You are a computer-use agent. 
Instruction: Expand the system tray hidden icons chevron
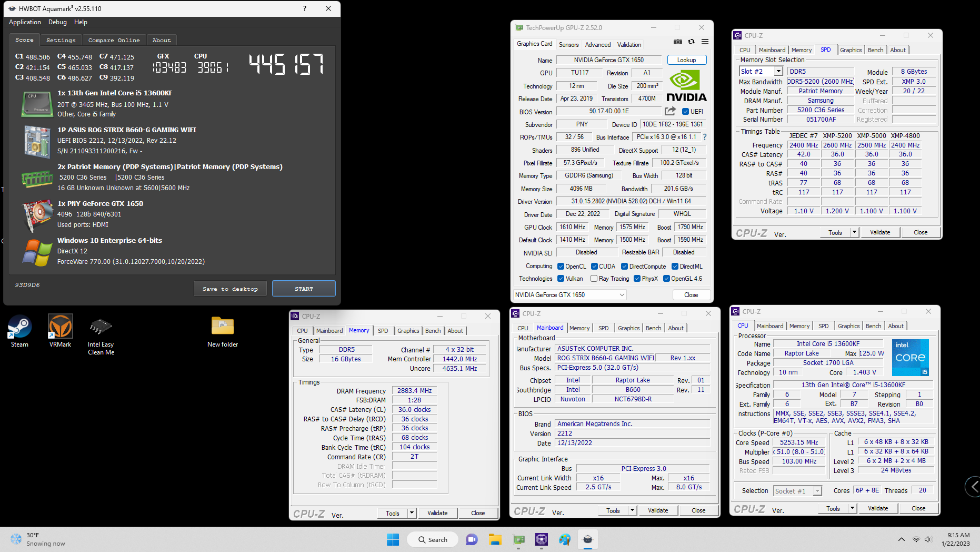(x=902, y=539)
